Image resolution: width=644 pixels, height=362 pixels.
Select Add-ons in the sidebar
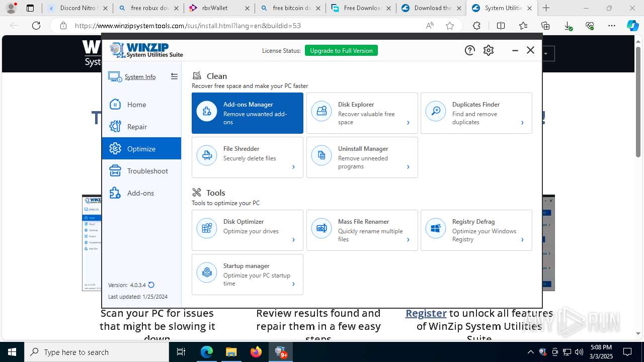(x=141, y=193)
